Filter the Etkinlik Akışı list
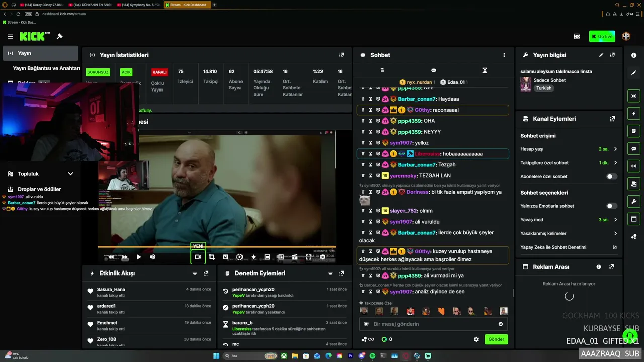The height and width of the screenshot is (362, 644). click(195, 273)
